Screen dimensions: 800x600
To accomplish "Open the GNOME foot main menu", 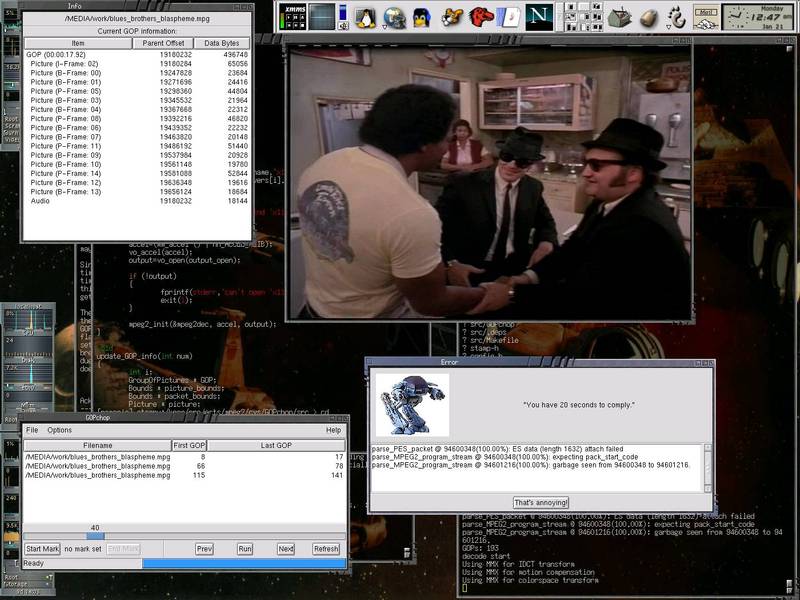I will (677, 18).
